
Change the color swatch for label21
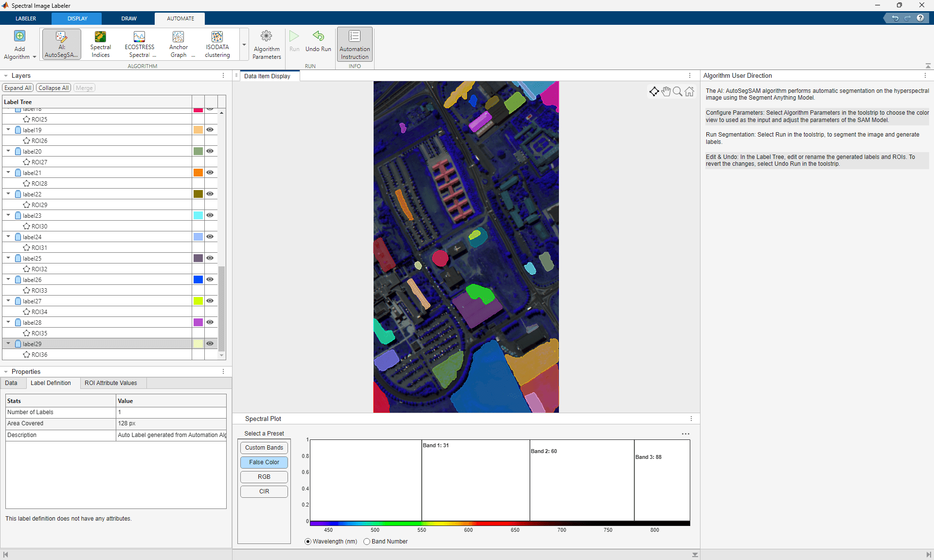pos(197,173)
